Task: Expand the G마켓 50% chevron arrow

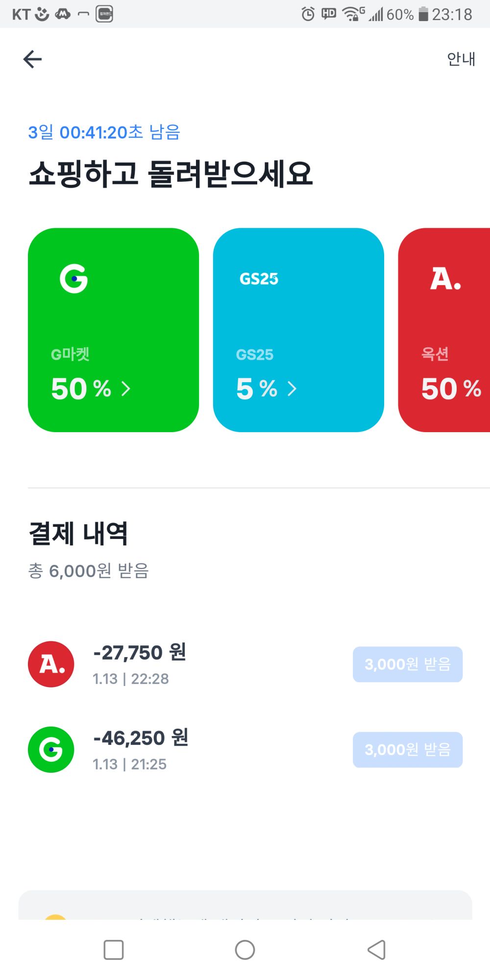Action: coord(126,389)
